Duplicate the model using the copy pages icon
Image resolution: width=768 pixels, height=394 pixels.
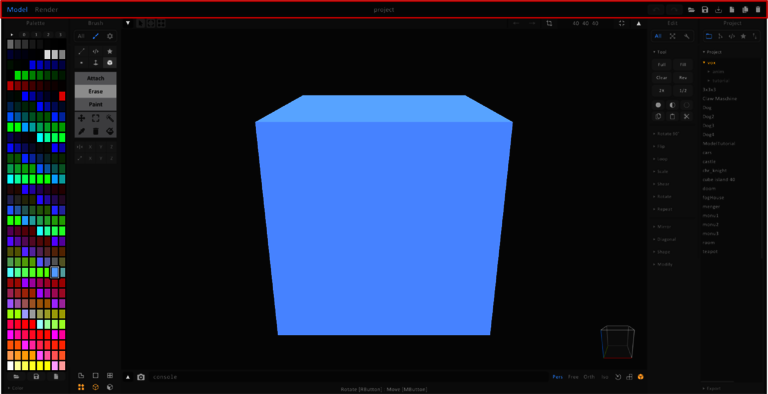745,10
